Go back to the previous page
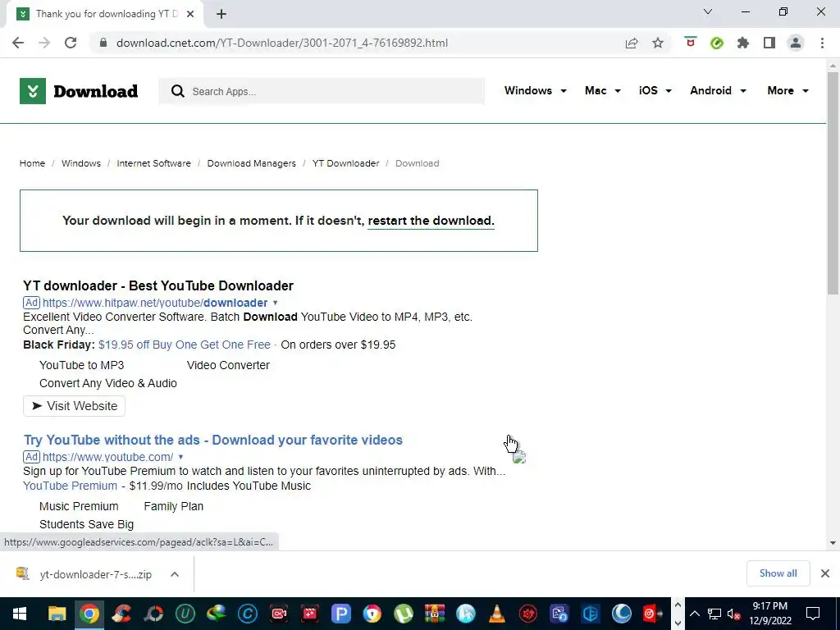 pos(18,43)
